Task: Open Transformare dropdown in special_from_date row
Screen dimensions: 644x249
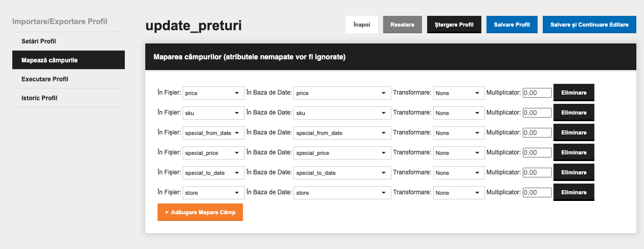Action: (x=459, y=133)
